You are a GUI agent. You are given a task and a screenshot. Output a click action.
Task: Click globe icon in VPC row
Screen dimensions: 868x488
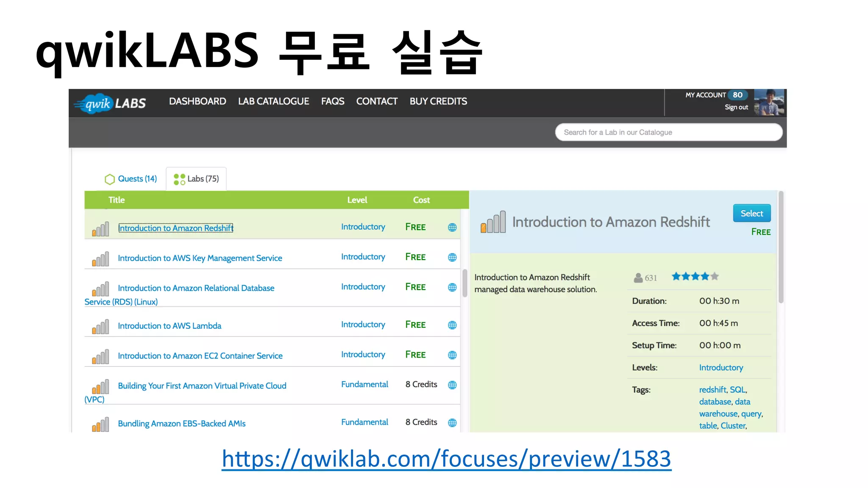click(452, 385)
